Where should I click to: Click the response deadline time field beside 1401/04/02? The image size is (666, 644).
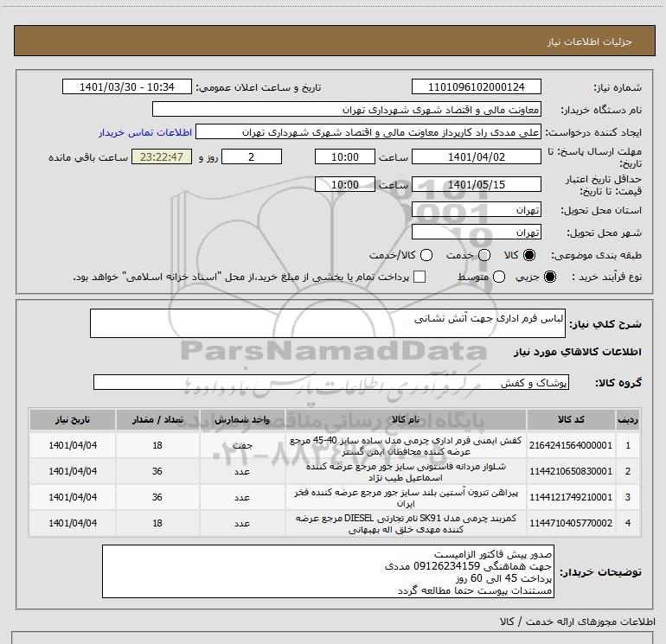[345, 157]
